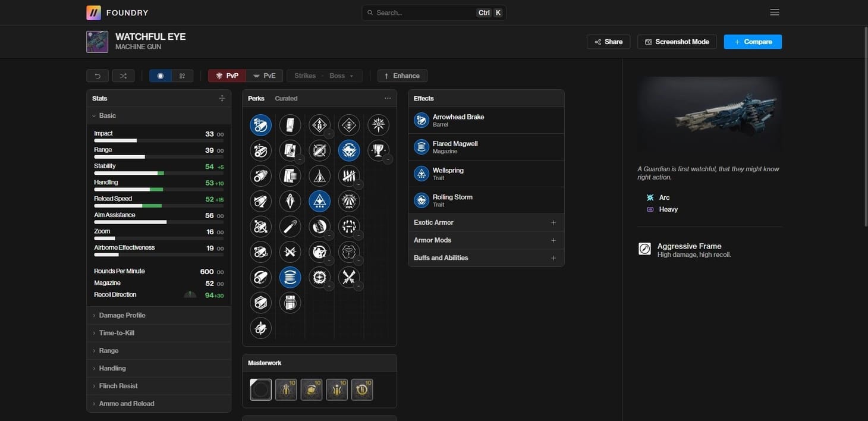Toggle the grid perk view mode
The height and width of the screenshot is (421, 868).
tap(183, 76)
